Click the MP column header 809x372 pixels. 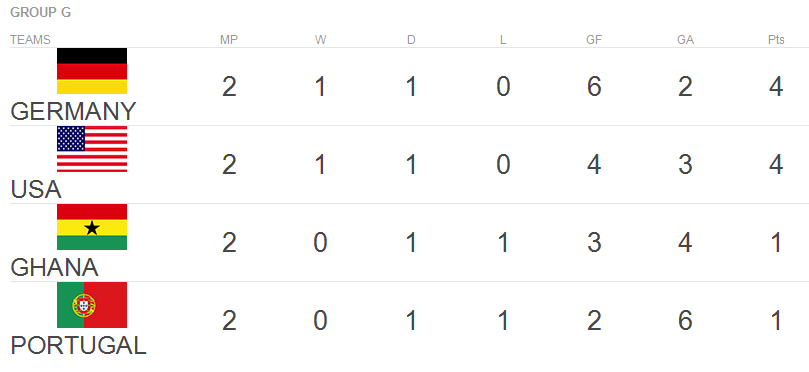(x=229, y=40)
